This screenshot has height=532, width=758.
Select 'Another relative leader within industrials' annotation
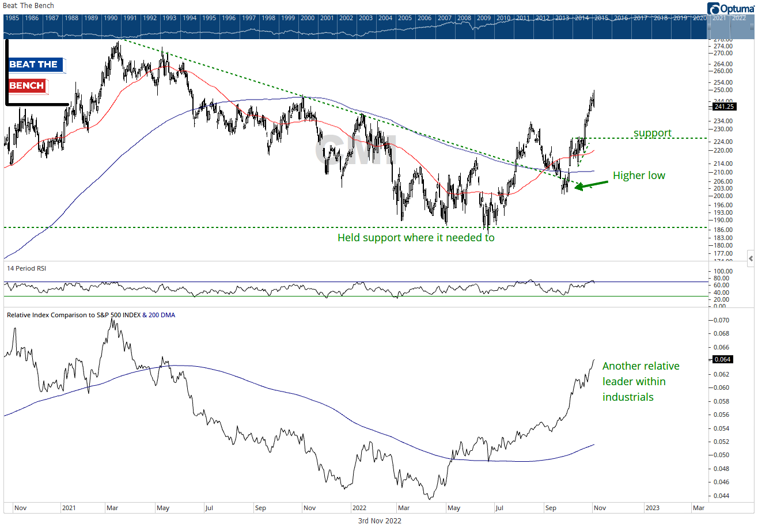click(641, 382)
